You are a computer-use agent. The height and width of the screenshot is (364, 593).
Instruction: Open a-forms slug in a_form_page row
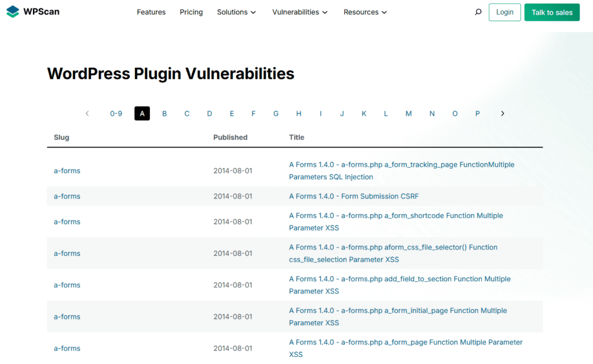click(x=67, y=348)
